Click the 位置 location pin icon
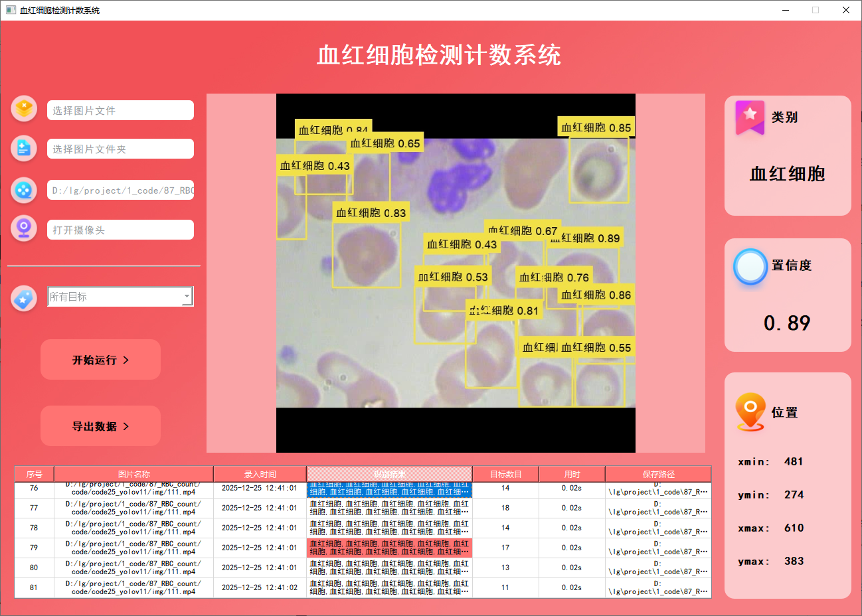This screenshot has width=862, height=616. (750, 412)
